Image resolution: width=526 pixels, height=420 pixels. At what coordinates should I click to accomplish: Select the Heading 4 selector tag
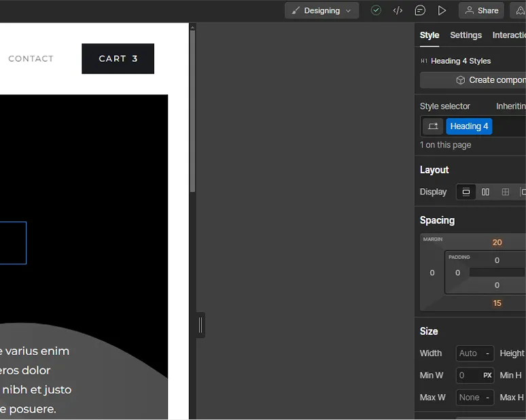pyautogui.click(x=469, y=126)
